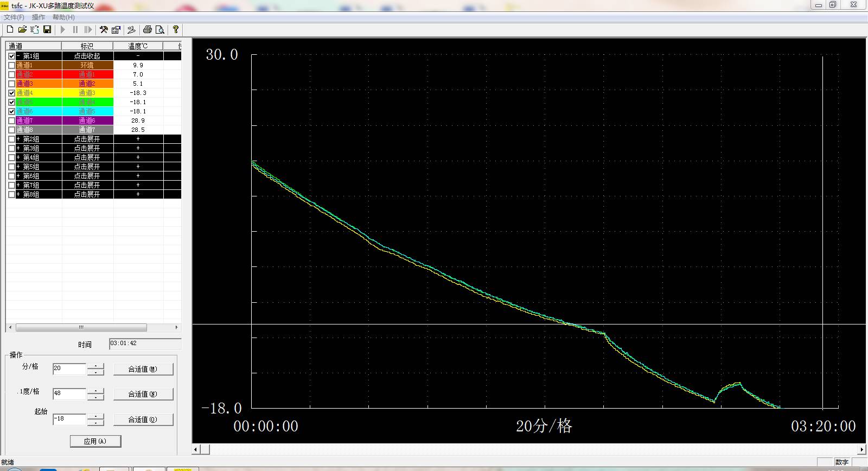Click the tsfc application icon in the title bar
This screenshot has height=471, width=868.
pos(4,5)
